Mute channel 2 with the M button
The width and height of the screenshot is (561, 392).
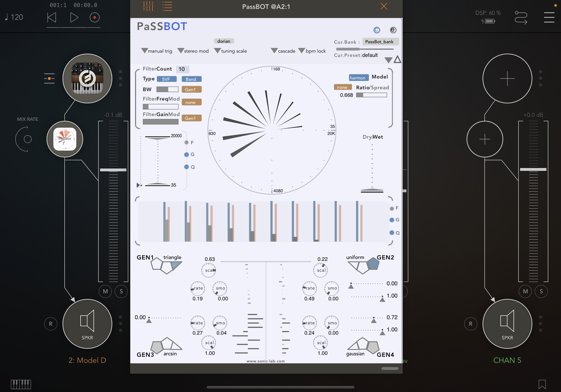(x=105, y=291)
